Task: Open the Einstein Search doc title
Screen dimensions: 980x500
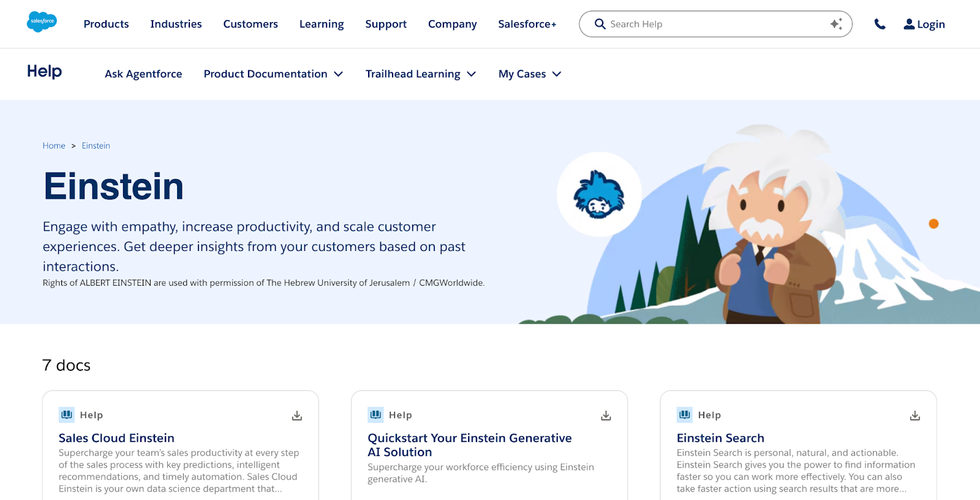Action: click(x=720, y=438)
